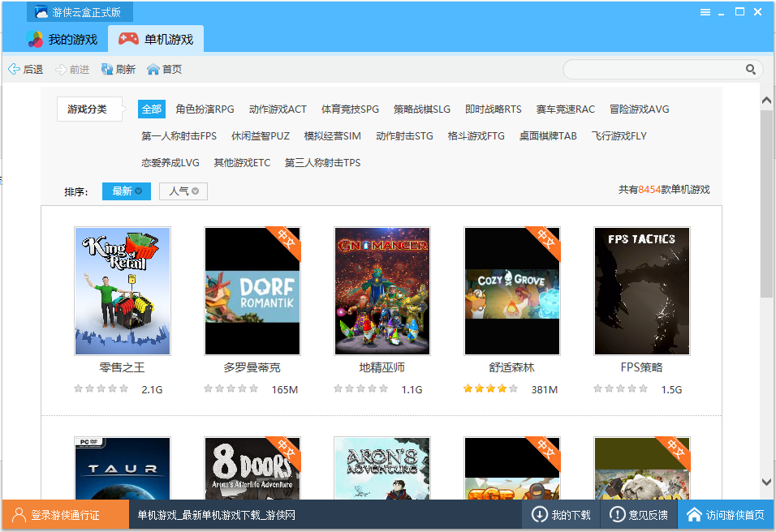This screenshot has width=776, height=532.
Task: Click the 游侠云盒 app logo icon
Action: (x=41, y=12)
